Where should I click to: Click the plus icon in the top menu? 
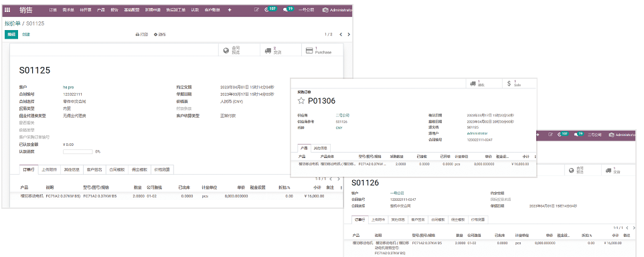point(230,10)
